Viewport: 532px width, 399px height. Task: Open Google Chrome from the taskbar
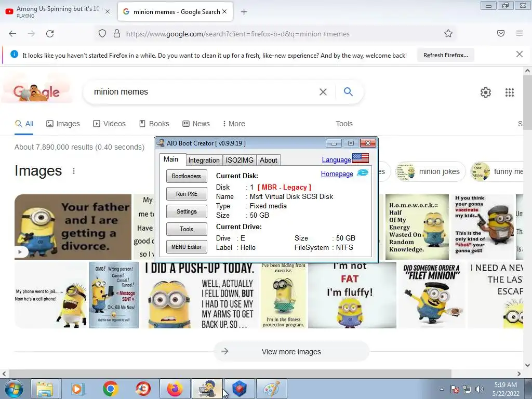coord(110,389)
